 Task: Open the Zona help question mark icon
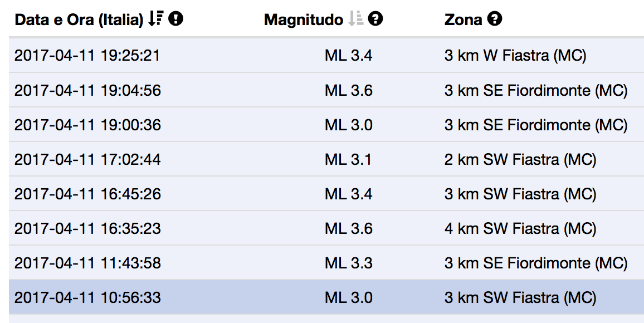pos(495,19)
